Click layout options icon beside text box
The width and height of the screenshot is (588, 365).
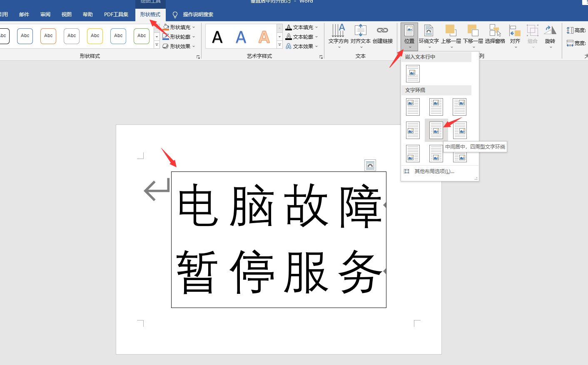coord(370,165)
